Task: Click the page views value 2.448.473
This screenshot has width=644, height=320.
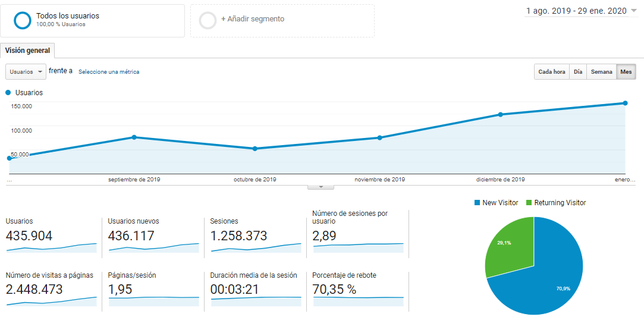Action: click(x=34, y=290)
